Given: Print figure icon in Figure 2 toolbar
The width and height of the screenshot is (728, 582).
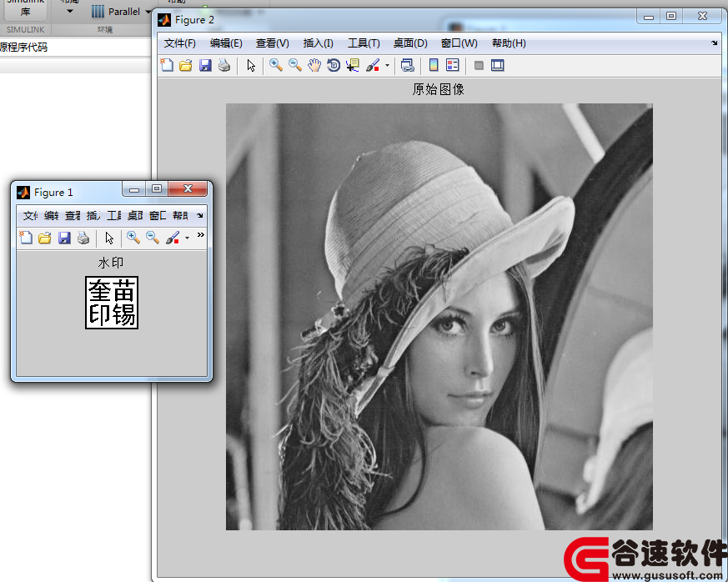Looking at the screenshot, I should click(x=224, y=65).
